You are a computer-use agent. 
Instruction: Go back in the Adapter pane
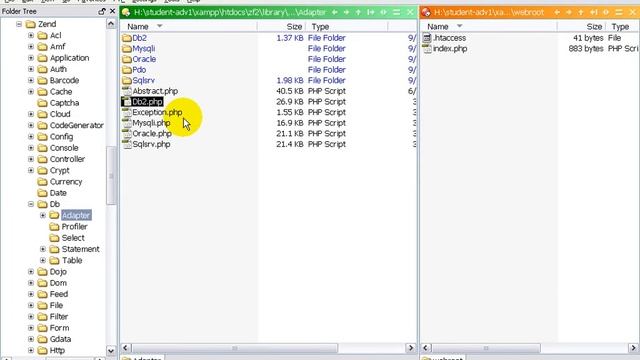335,12
